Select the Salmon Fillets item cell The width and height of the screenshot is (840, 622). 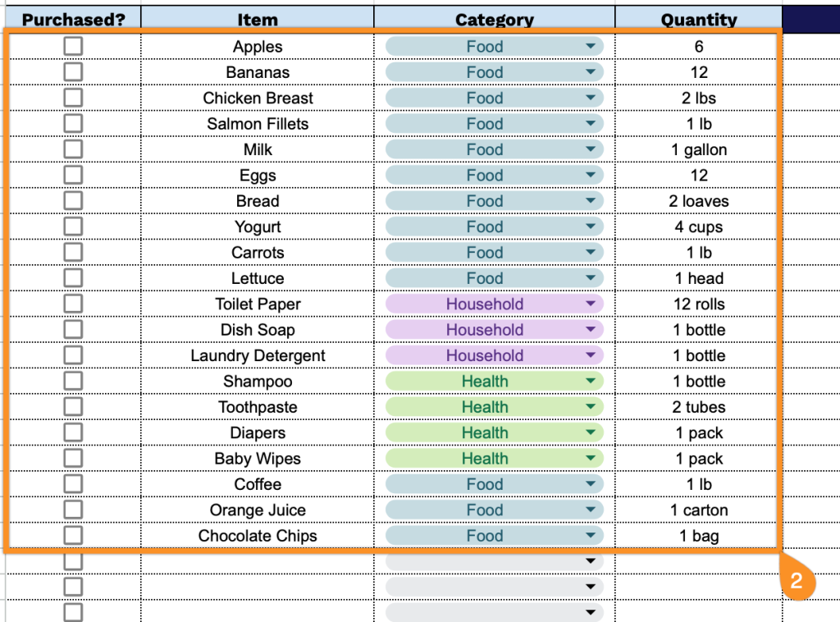pos(258,124)
